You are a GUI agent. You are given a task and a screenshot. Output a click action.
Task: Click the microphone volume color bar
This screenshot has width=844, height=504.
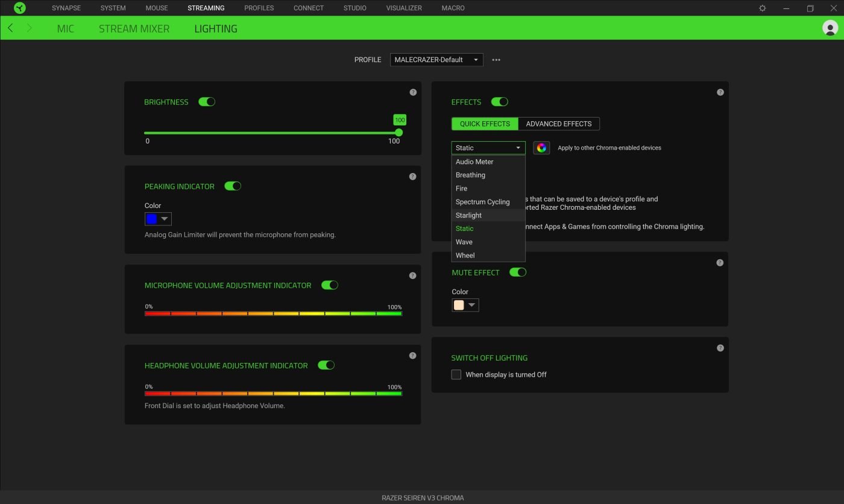273,313
